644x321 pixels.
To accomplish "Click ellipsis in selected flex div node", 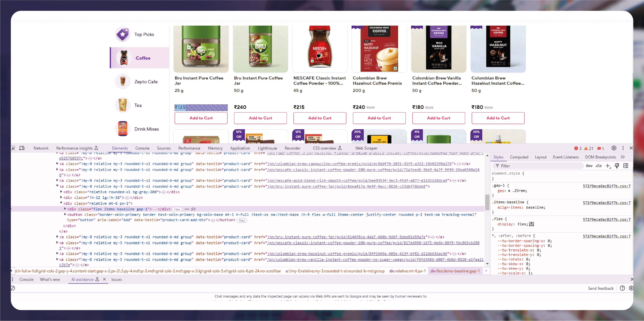I will coord(155,209).
